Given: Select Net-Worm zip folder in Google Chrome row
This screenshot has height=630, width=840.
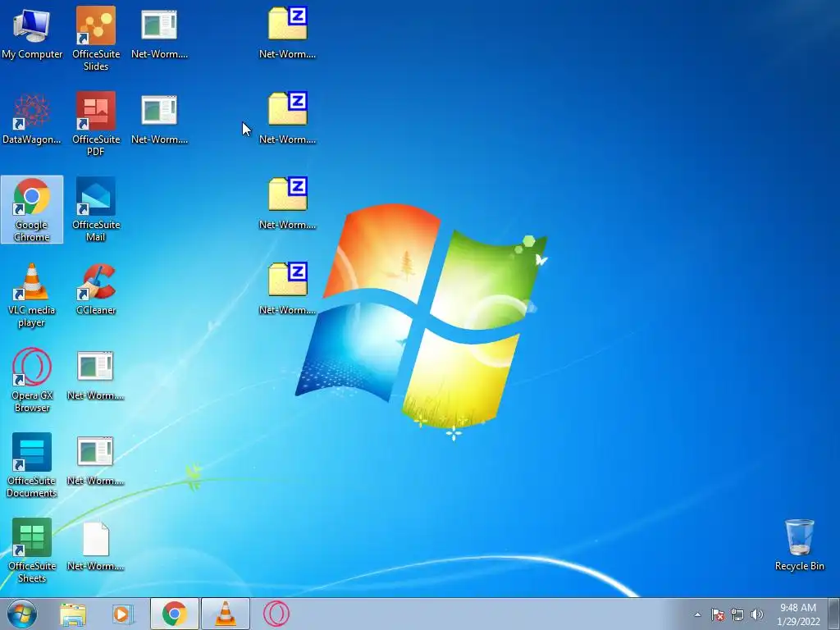Looking at the screenshot, I should (x=288, y=204).
